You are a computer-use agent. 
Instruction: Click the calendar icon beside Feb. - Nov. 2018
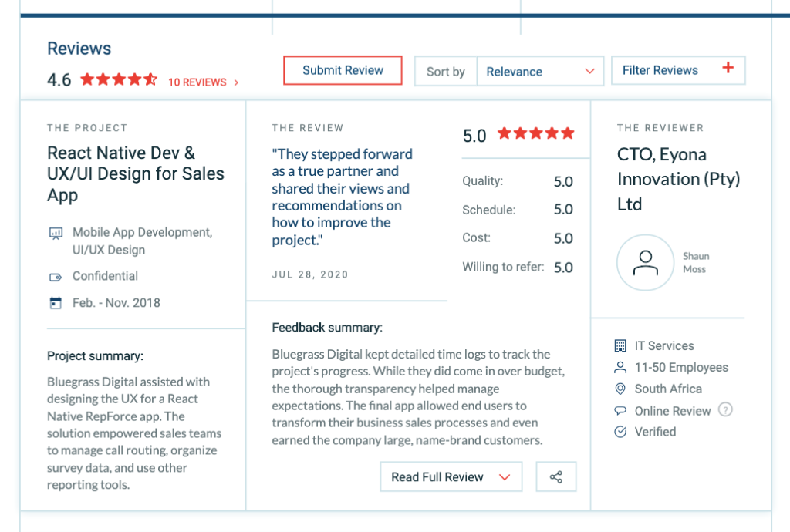coord(56,303)
